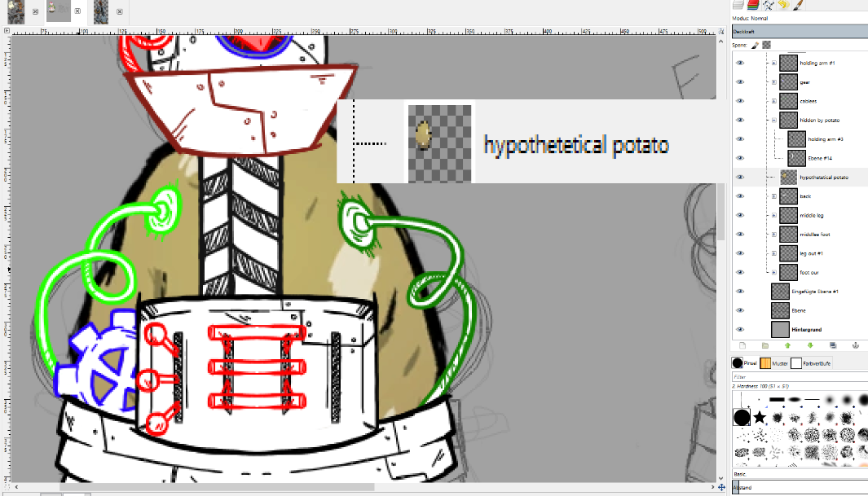
Task: Create a new layer with the blank page icon
Action: [x=742, y=345]
